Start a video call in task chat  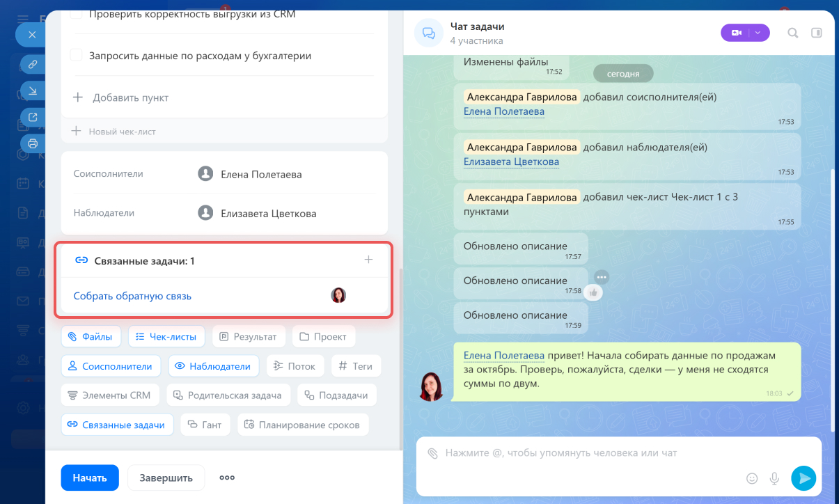click(x=736, y=33)
